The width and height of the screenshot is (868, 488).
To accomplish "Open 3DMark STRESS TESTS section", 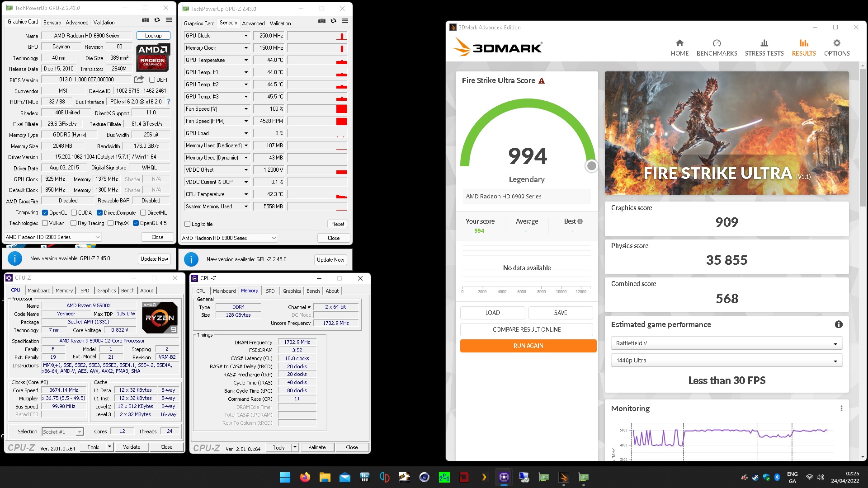I will [764, 47].
